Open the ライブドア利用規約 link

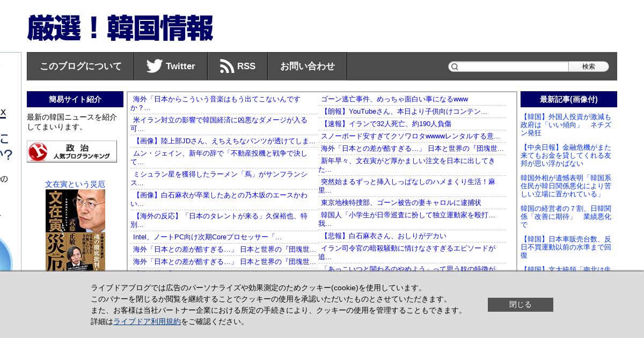147,321
